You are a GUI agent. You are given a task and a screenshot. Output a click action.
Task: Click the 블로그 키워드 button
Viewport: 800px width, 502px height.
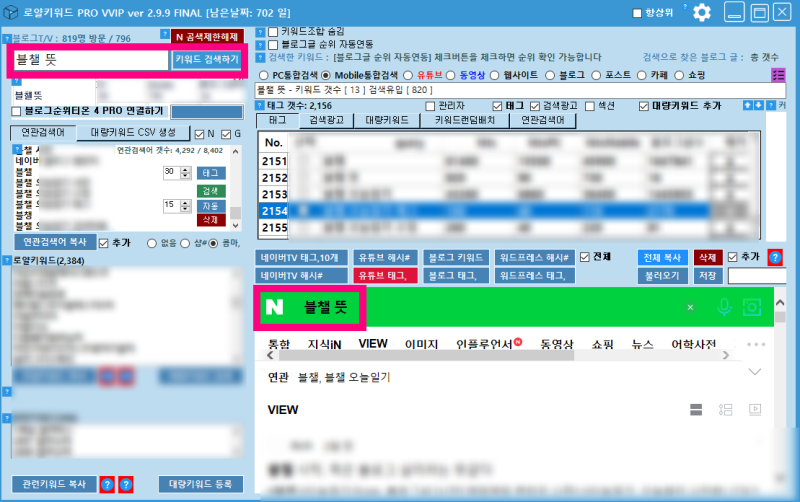(456, 258)
